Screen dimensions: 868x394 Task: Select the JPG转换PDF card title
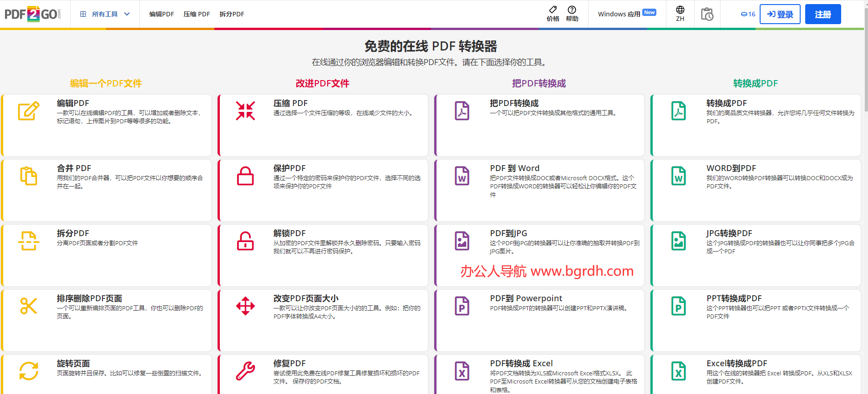coord(729,233)
